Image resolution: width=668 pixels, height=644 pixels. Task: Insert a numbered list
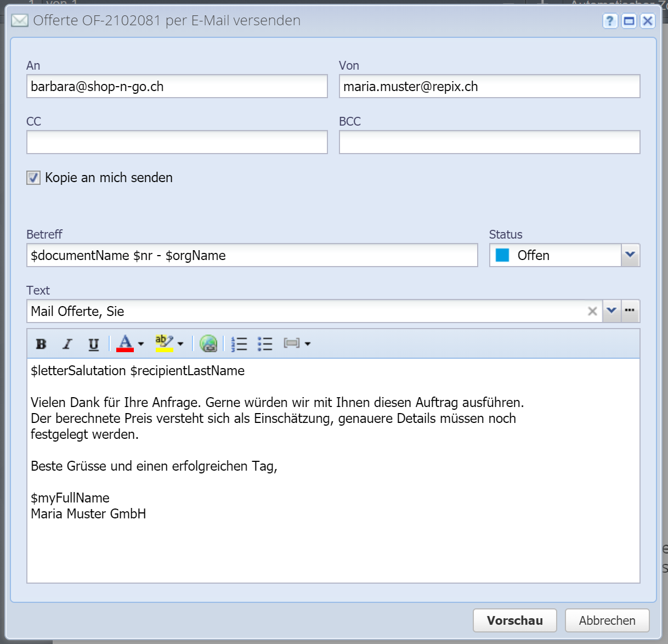pos(239,344)
